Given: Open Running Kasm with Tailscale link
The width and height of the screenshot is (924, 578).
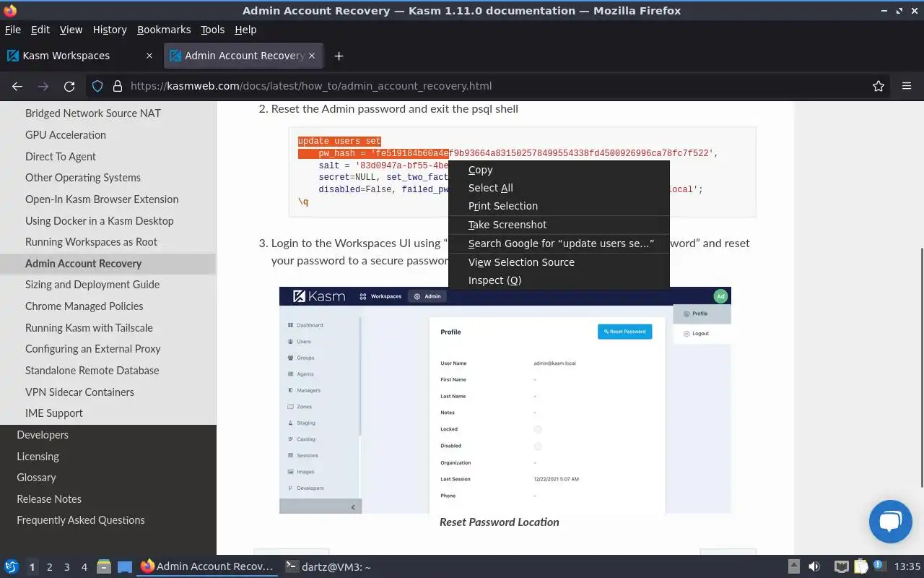Looking at the screenshot, I should pos(89,328).
